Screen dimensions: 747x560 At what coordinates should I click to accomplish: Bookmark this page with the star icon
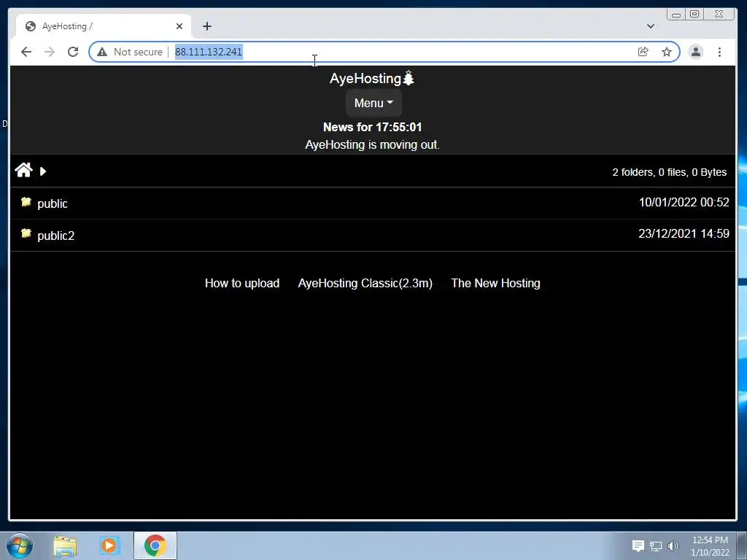[x=667, y=52]
